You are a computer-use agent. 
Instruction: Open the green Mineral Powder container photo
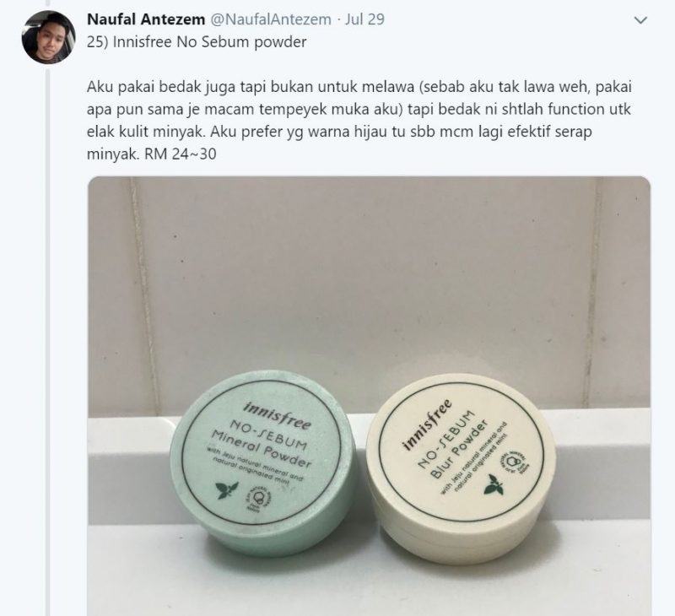click(x=263, y=463)
